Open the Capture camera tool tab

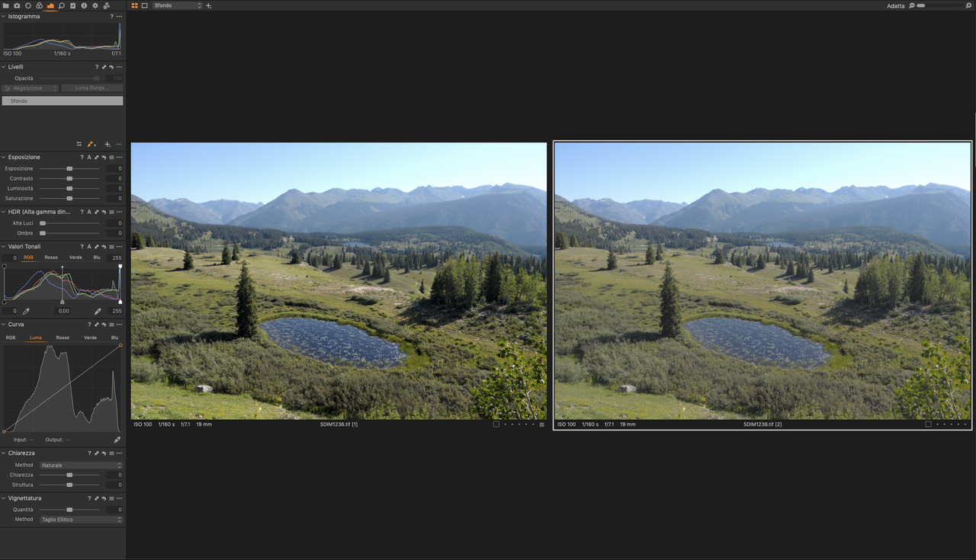[17, 5]
